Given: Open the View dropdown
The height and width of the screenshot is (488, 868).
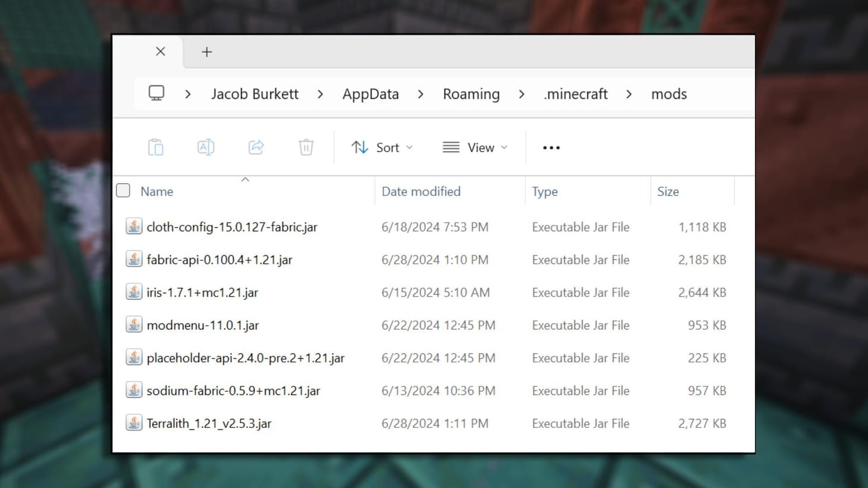Looking at the screenshot, I should click(x=475, y=147).
